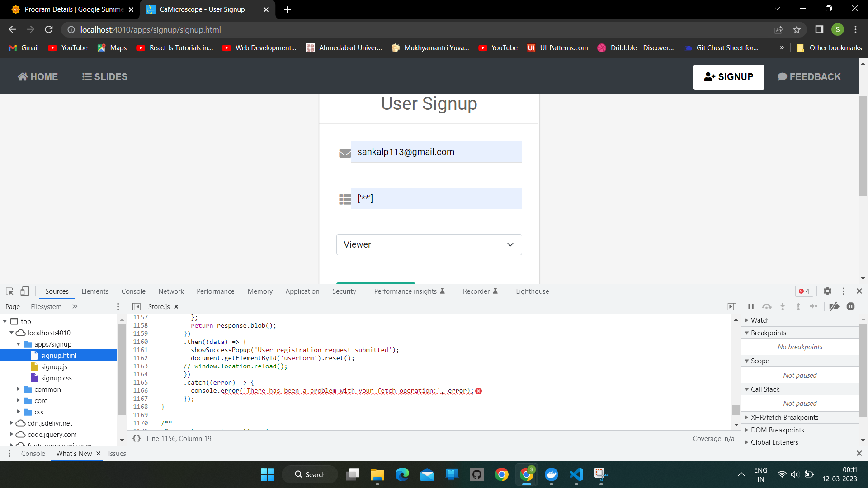
Task: Switch to the Network tab
Action: click(x=171, y=291)
